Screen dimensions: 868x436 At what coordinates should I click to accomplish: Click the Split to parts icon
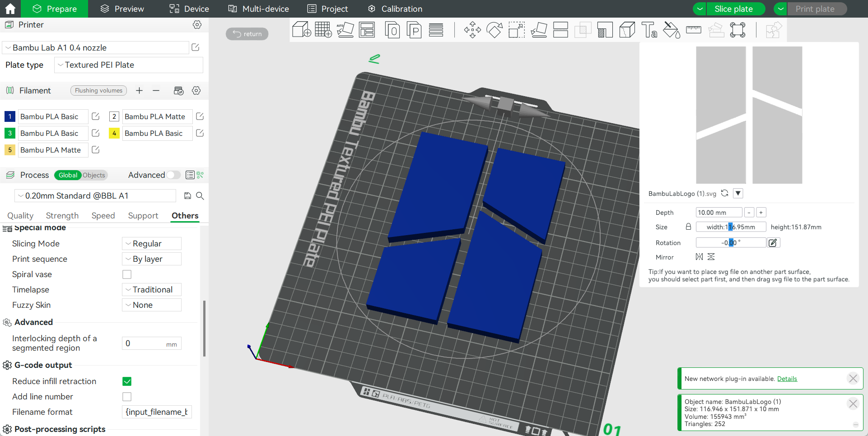414,30
